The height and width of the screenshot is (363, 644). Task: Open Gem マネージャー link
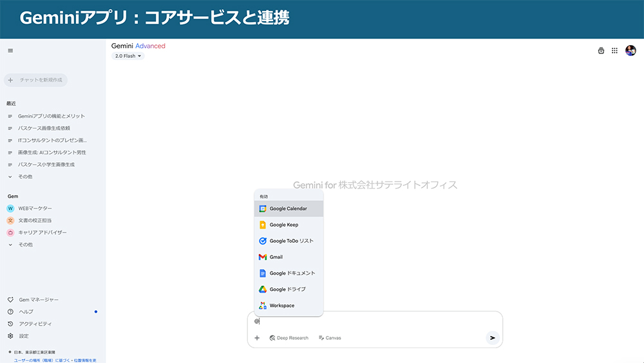[x=39, y=300]
